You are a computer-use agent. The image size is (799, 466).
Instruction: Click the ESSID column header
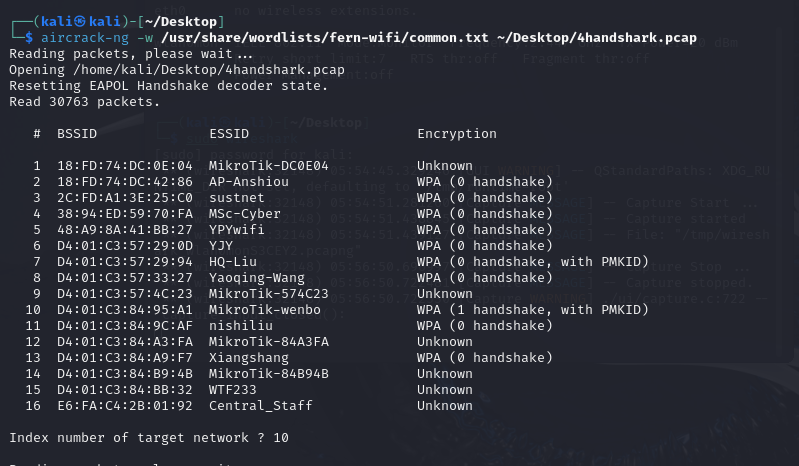[229, 134]
